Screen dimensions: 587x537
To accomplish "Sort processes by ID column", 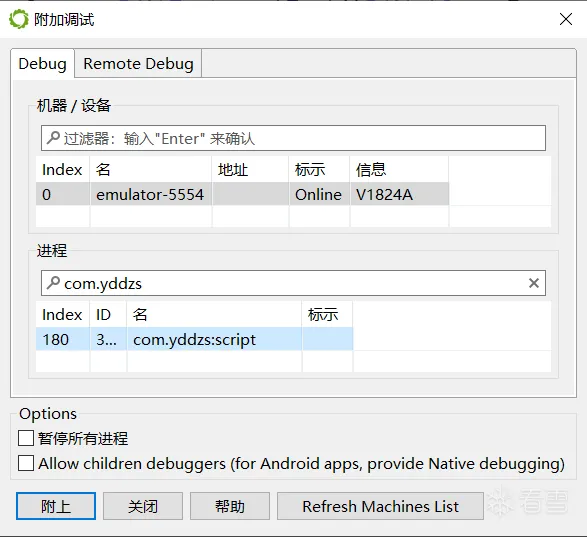I will [108, 315].
